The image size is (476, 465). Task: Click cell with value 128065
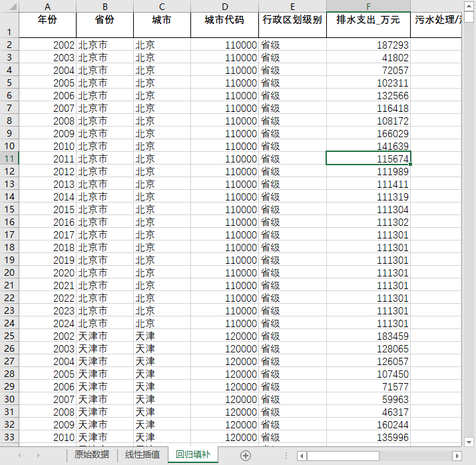click(x=368, y=348)
